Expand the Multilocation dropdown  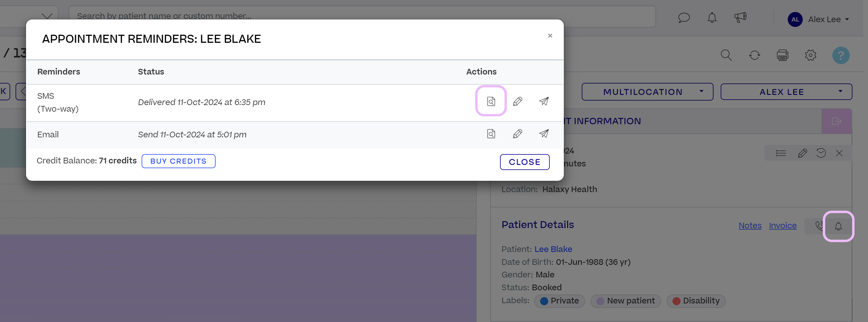pyautogui.click(x=647, y=92)
